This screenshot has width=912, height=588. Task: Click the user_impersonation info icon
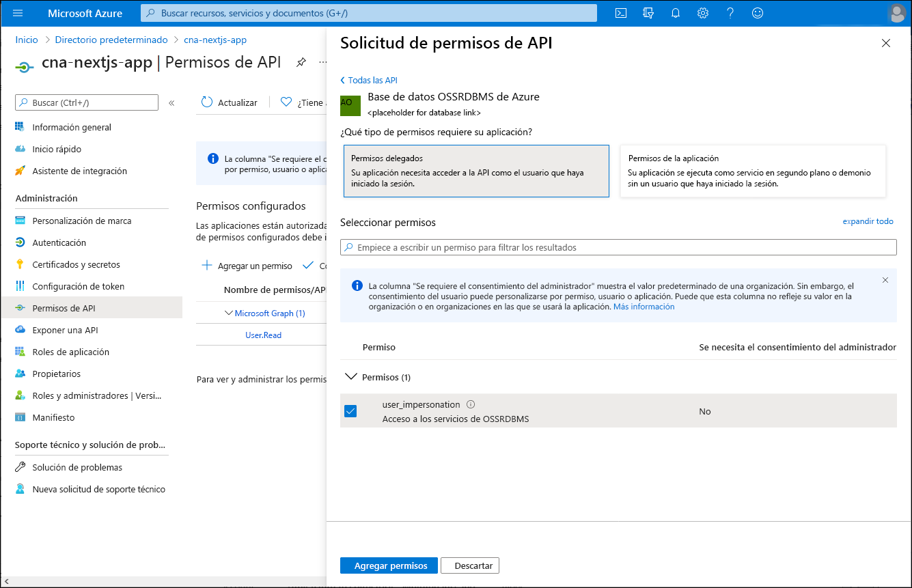[x=471, y=404]
